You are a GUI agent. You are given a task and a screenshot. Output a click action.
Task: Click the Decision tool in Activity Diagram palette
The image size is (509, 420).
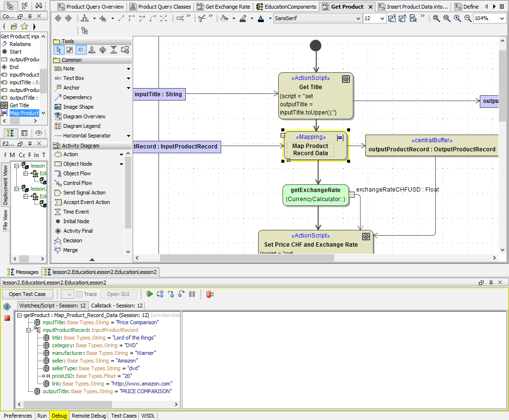pos(72,240)
